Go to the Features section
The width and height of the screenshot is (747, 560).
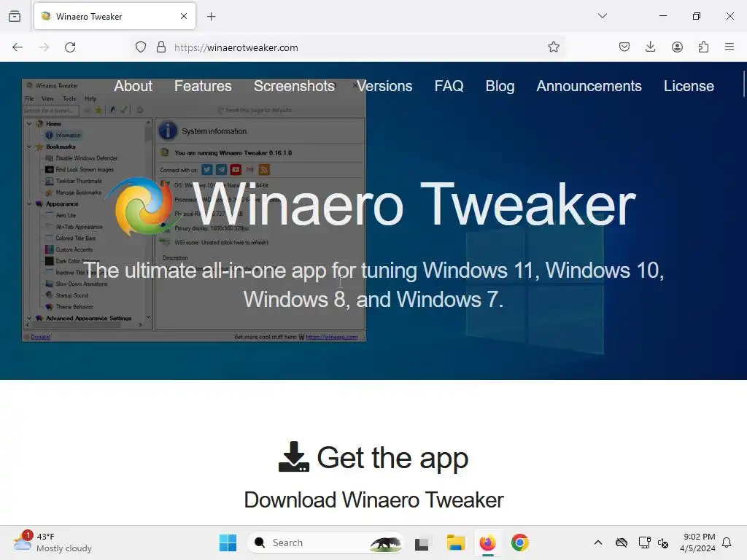click(203, 86)
